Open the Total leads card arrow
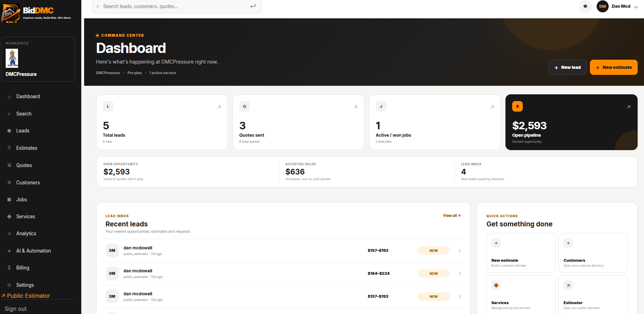This screenshot has width=644, height=314. [219, 107]
